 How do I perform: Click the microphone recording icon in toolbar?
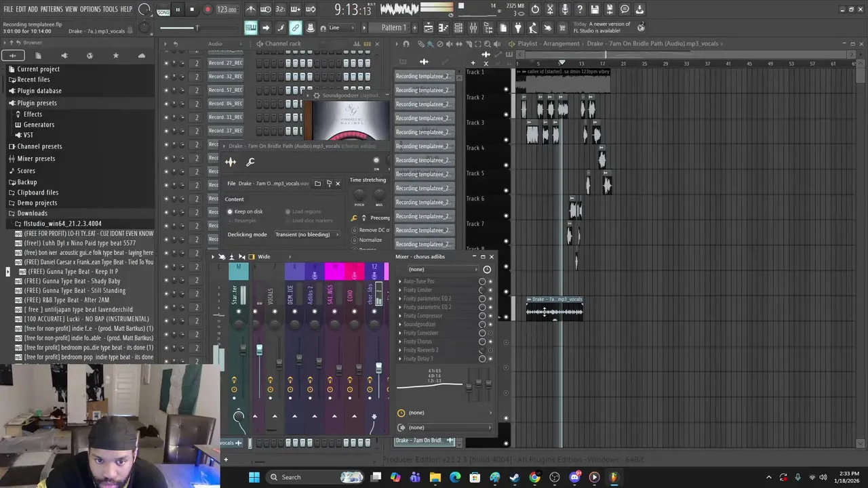pyautogui.click(x=565, y=9)
